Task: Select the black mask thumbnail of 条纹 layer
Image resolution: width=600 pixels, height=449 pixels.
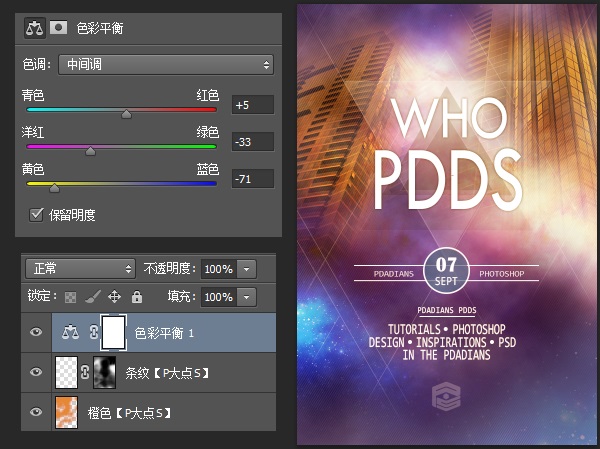Action: tap(104, 372)
